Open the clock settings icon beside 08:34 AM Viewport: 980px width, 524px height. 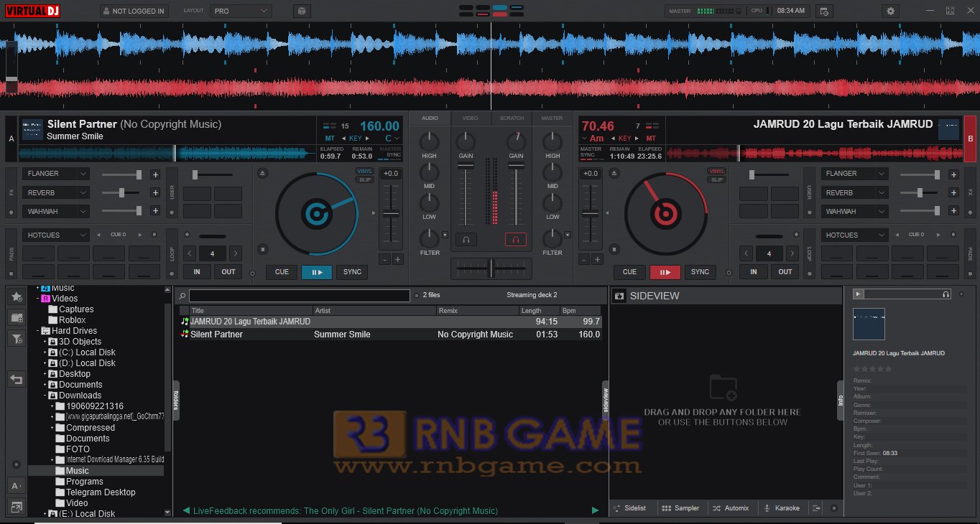(824, 11)
